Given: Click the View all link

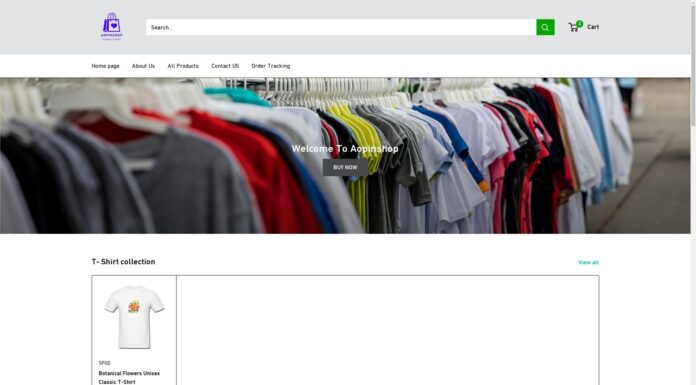Looking at the screenshot, I should [x=588, y=262].
